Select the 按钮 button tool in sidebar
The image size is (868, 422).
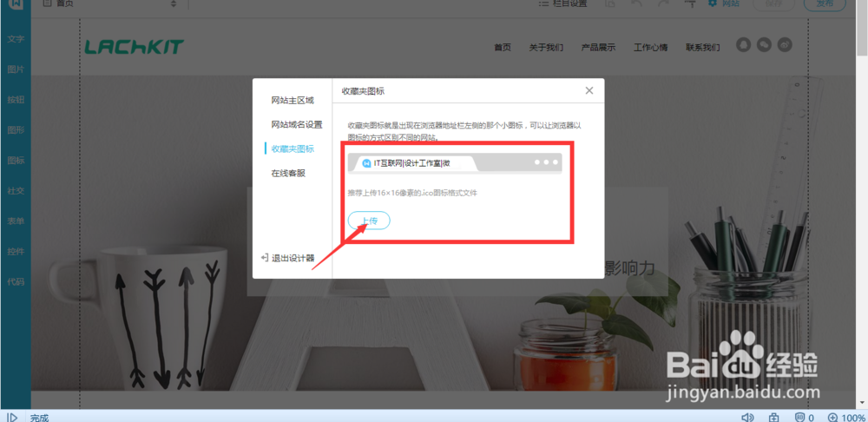coord(16,100)
